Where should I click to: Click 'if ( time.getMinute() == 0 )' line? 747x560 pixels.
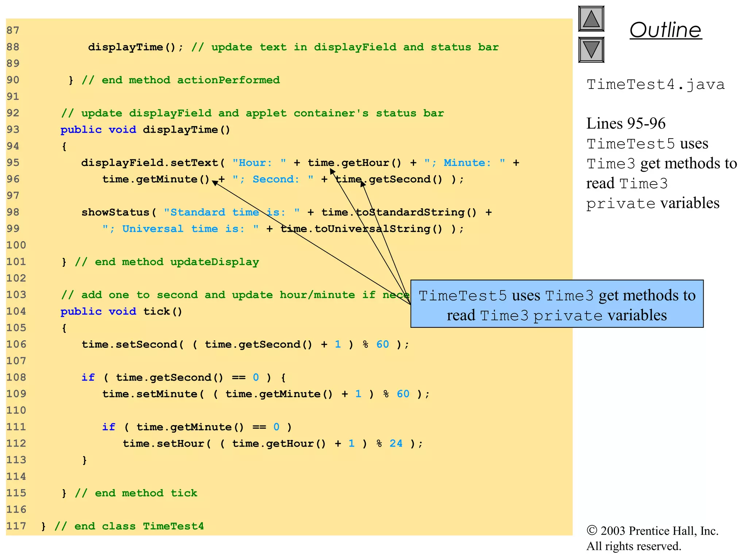pos(197,427)
